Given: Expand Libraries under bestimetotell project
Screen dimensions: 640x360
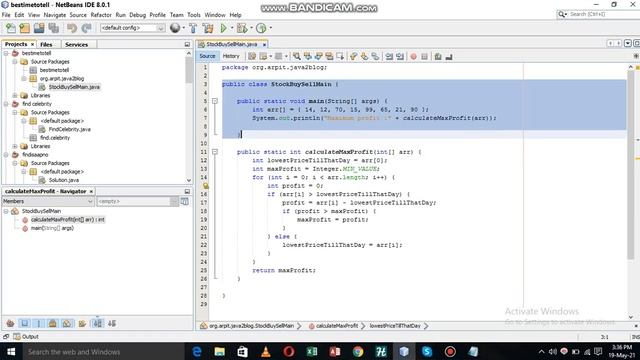Looking at the screenshot, I should tap(15, 96).
